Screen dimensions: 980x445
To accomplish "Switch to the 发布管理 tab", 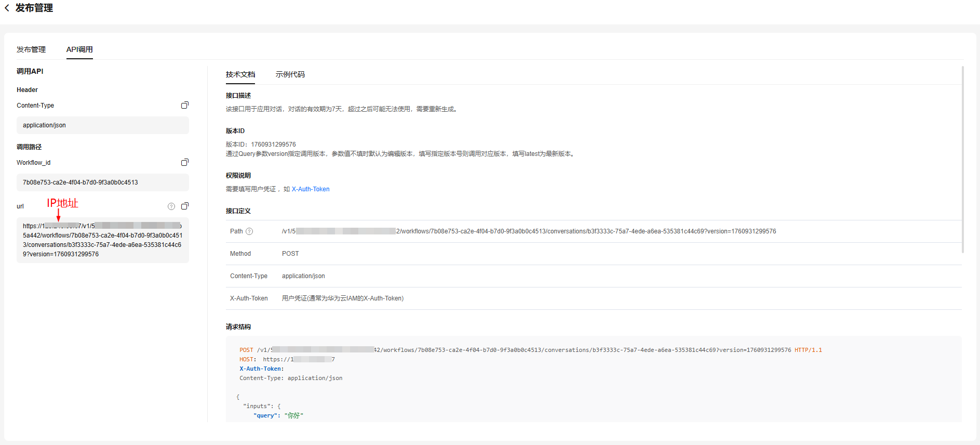I will click(x=31, y=49).
